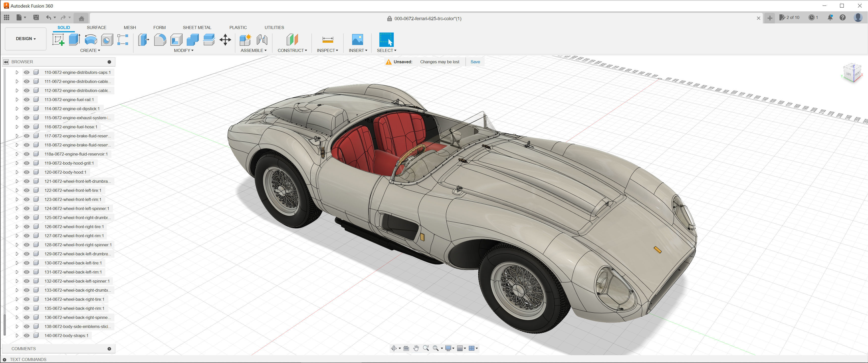This screenshot has height=363, width=868.
Task: Click the Construct plane icon
Action: coord(292,40)
